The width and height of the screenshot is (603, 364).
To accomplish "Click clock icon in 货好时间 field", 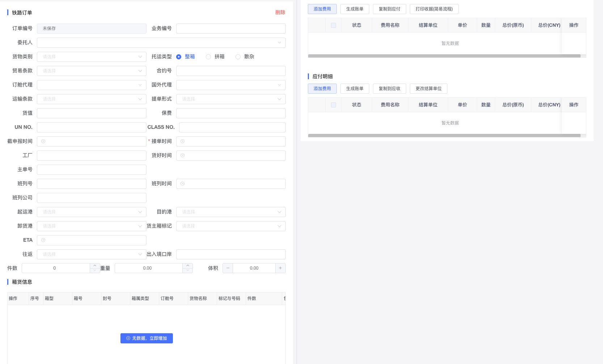I will pyautogui.click(x=183, y=156).
